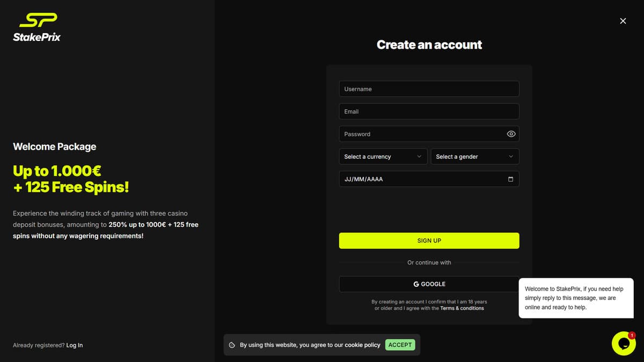Image resolution: width=644 pixels, height=362 pixels.
Task: Continue with the GOOGLE button
Action: pos(429,284)
